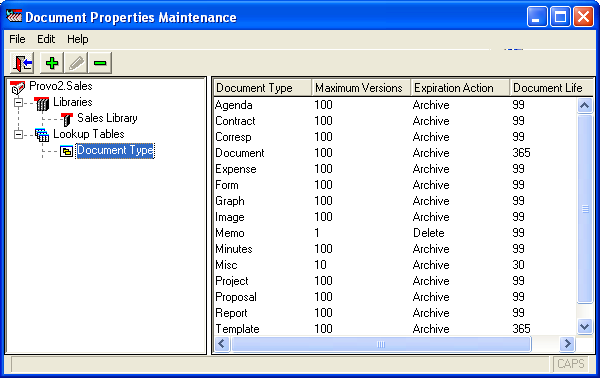Image resolution: width=600 pixels, height=378 pixels.
Task: Select Sales Library in the tree
Action: (107, 118)
